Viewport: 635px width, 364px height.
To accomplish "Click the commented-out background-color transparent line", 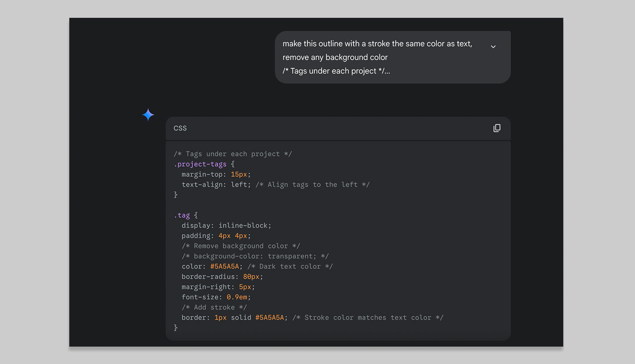I will pos(255,256).
